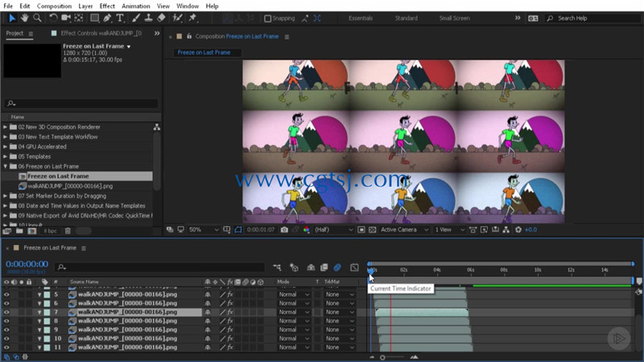Open the File menu

8,6
